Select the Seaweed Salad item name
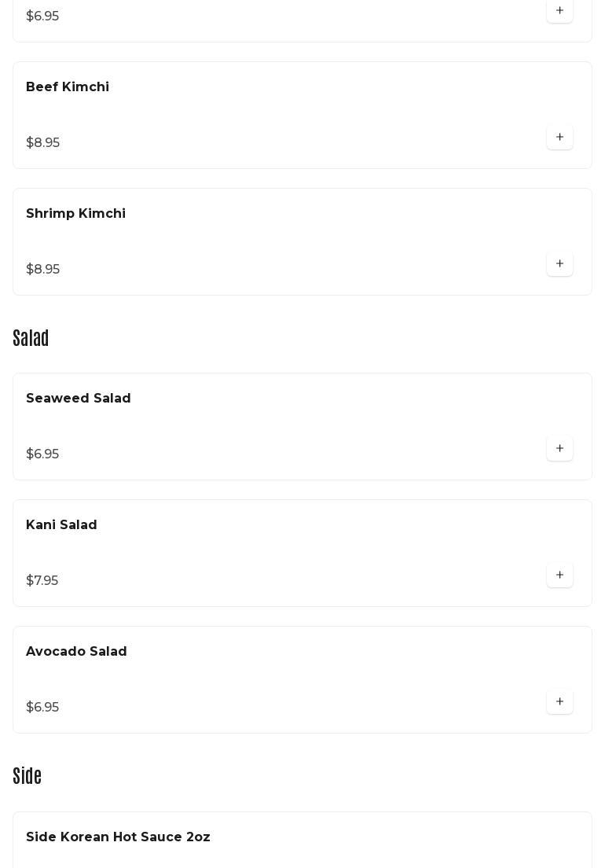This screenshot has height=868, width=605. point(79,398)
